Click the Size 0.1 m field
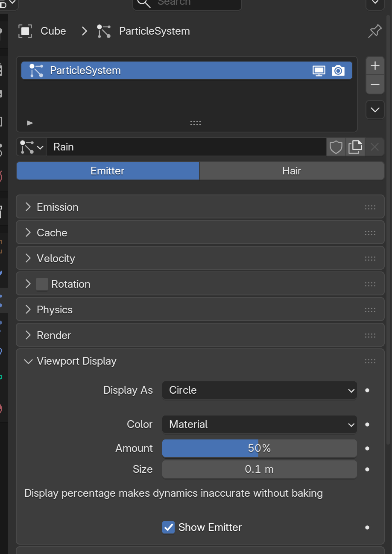This screenshot has width=392, height=554. pos(259,469)
